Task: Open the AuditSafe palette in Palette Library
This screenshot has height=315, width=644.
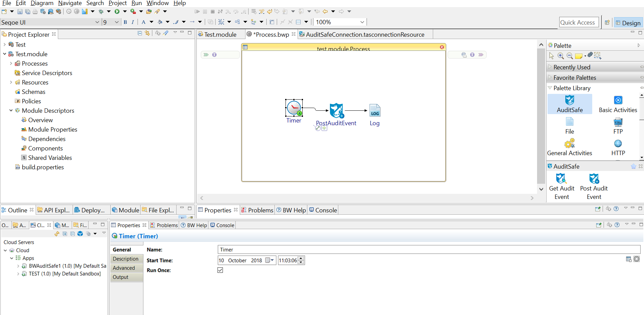Action: (x=569, y=104)
